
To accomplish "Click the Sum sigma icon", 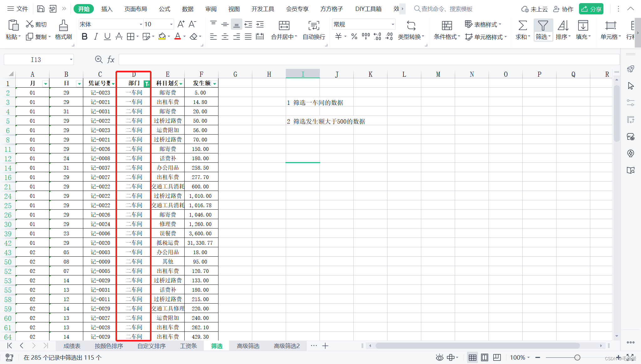I will (522, 26).
